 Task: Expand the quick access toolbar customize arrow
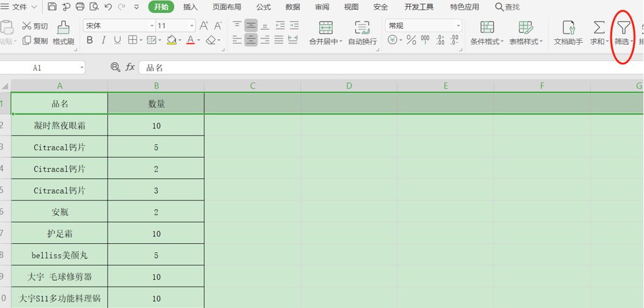click(x=137, y=7)
